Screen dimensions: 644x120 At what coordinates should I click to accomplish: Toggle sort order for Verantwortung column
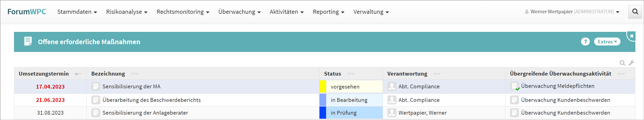[x=437, y=74]
